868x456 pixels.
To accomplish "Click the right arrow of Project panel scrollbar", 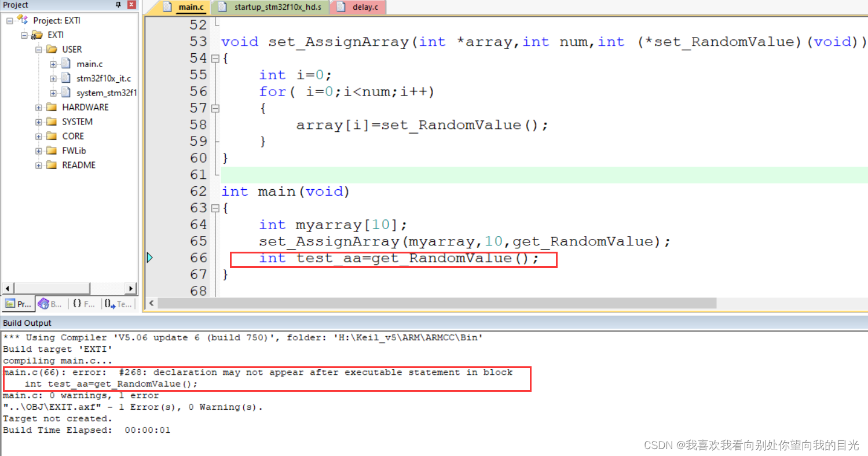I will point(131,288).
